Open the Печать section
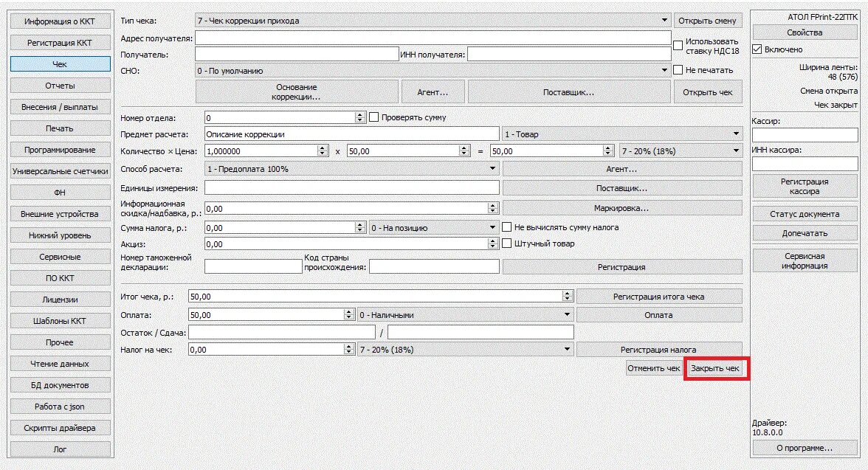868x470 pixels. (60, 128)
